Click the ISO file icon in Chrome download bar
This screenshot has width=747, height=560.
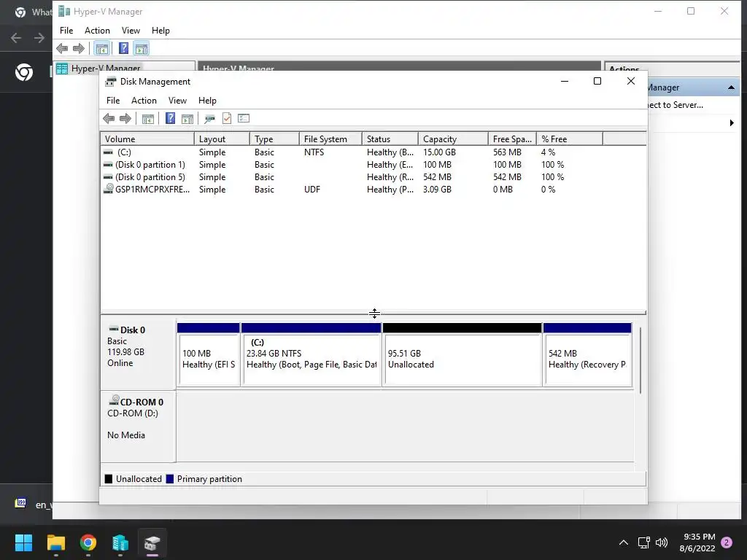pyautogui.click(x=20, y=503)
